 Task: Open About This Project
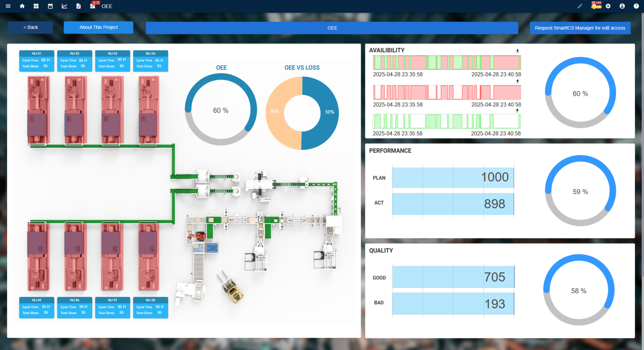coord(99,27)
